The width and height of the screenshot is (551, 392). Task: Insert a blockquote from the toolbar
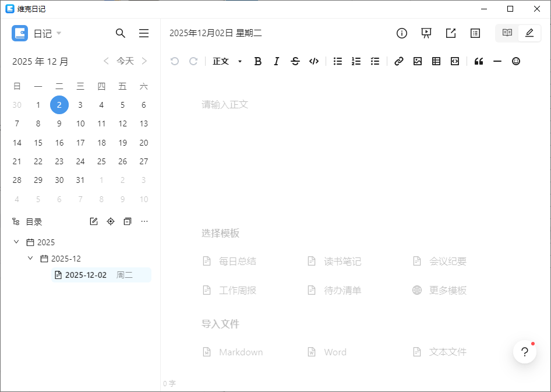[x=479, y=61]
